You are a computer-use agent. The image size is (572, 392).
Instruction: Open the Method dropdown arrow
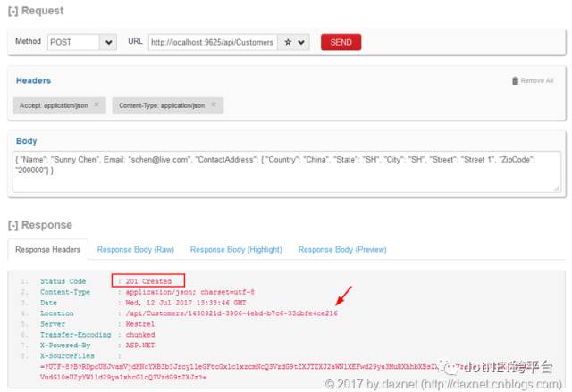(x=108, y=42)
